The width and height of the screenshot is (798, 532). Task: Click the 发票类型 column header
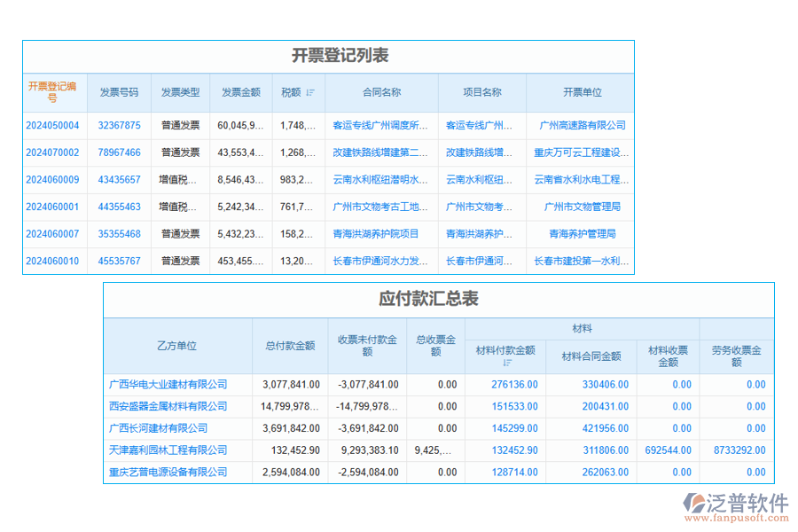pyautogui.click(x=180, y=93)
